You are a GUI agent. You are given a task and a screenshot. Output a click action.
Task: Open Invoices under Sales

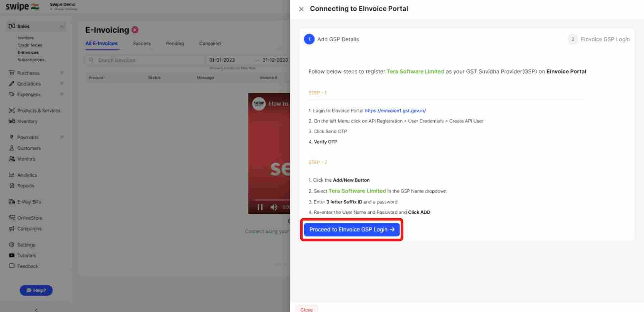25,38
